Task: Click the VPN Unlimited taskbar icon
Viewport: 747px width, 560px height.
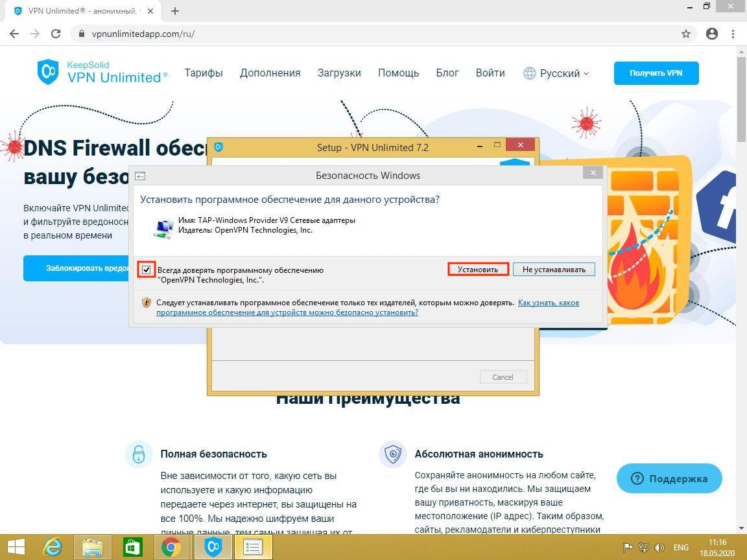Action: tap(212, 548)
